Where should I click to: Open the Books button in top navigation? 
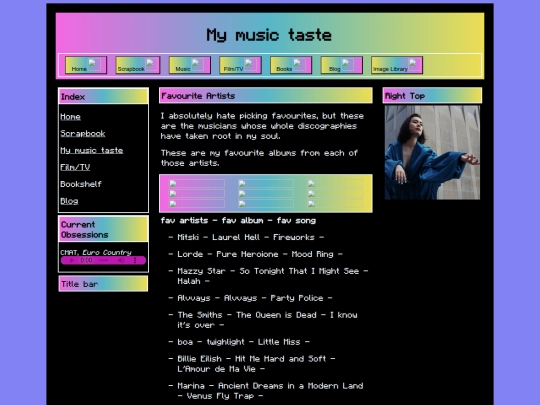[x=291, y=65]
